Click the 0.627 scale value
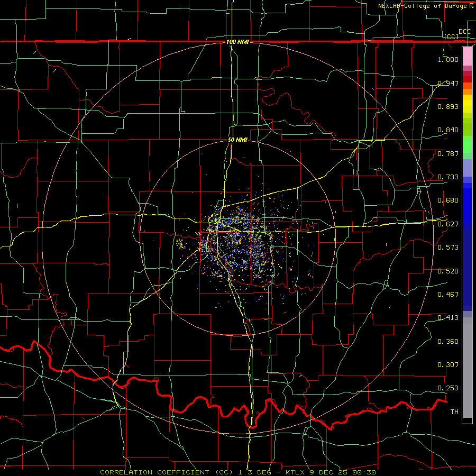 [448, 224]
